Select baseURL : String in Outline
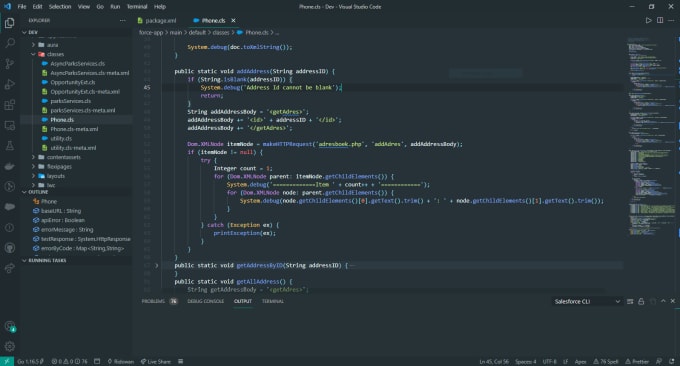This screenshot has width=680, height=366. (x=61, y=211)
